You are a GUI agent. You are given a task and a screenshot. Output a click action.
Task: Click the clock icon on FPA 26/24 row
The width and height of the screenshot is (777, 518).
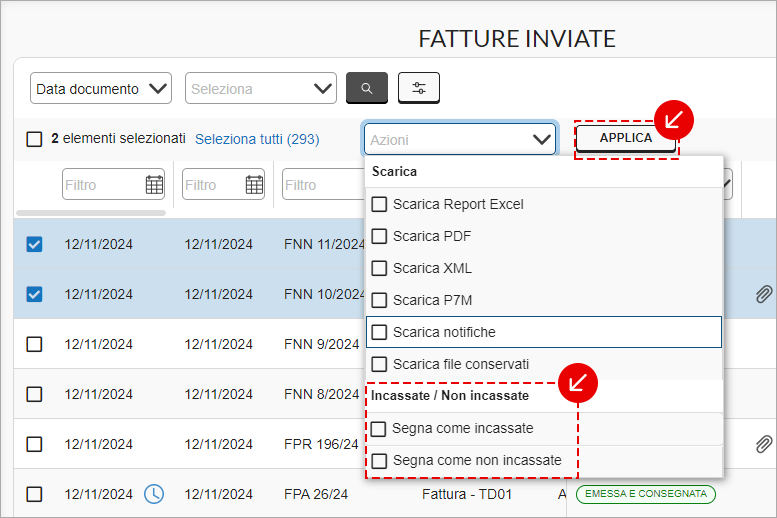click(154, 493)
